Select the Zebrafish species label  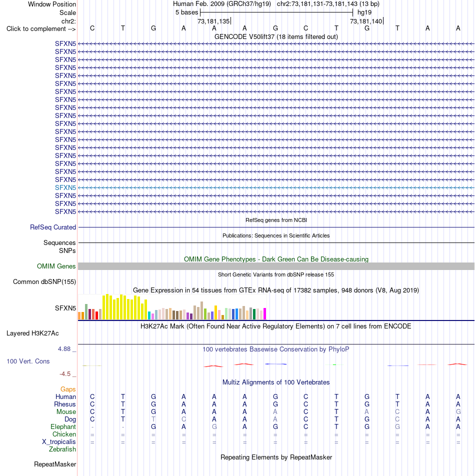62,449
